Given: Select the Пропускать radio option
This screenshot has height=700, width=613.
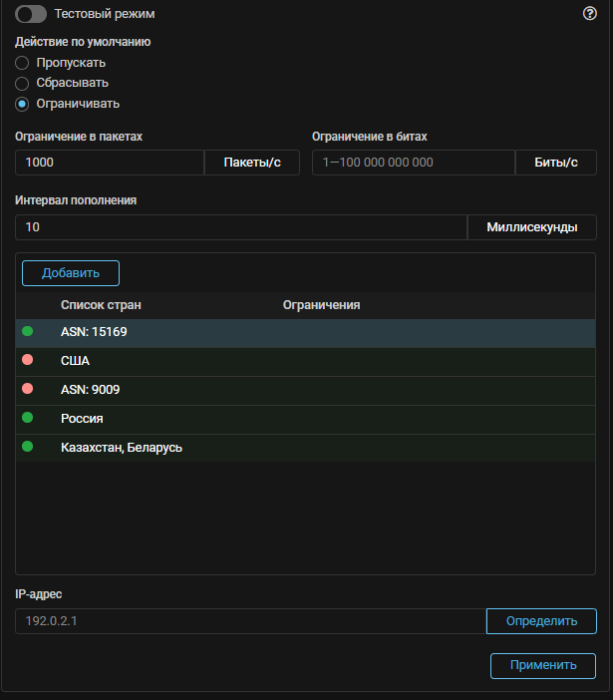Looking at the screenshot, I should 22,63.
